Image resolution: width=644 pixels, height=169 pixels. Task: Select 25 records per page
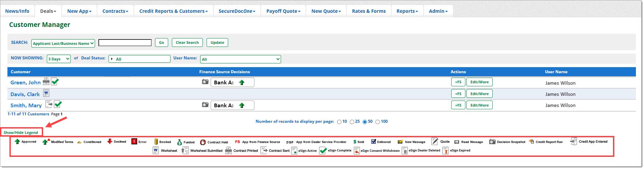point(352,122)
